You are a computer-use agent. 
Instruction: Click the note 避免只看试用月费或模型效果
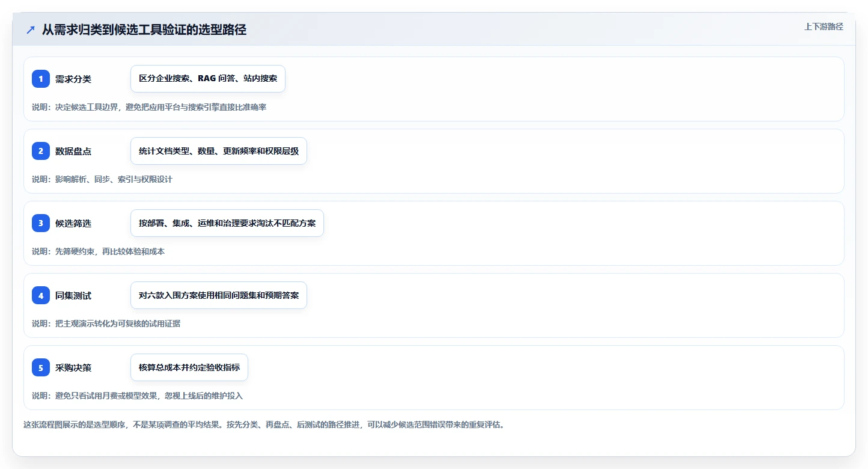click(138, 396)
